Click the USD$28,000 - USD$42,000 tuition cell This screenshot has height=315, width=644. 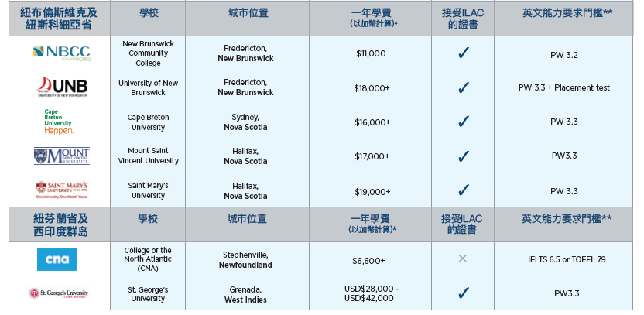(x=371, y=293)
